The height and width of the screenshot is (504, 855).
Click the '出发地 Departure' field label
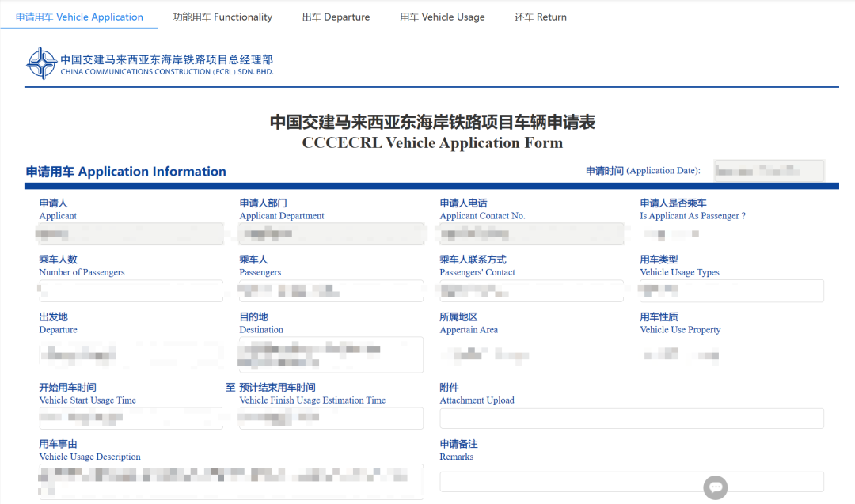click(58, 323)
